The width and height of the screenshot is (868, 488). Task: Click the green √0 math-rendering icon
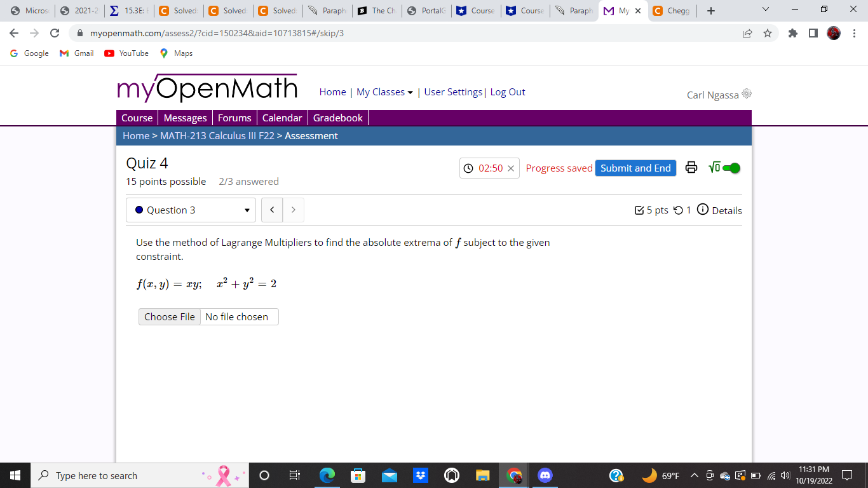pyautogui.click(x=713, y=168)
